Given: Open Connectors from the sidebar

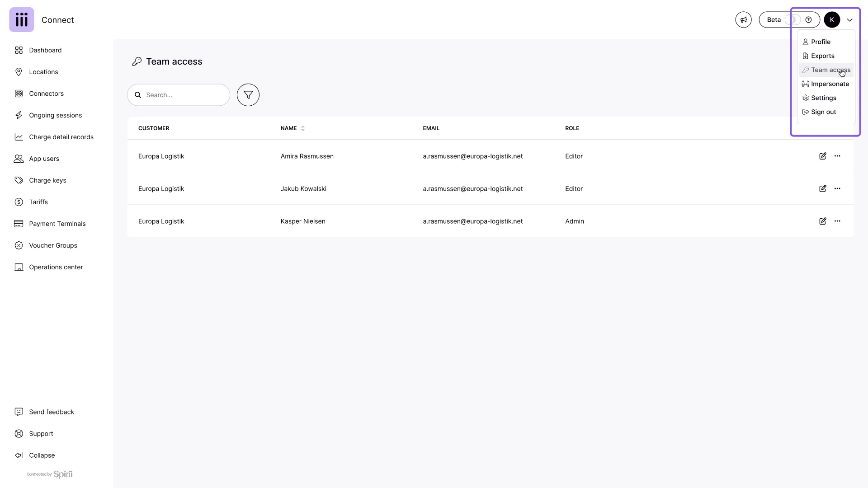Looking at the screenshot, I should [46, 94].
